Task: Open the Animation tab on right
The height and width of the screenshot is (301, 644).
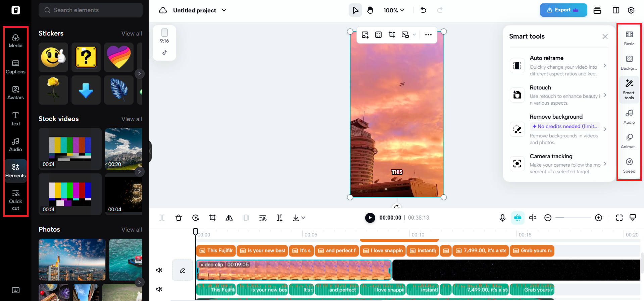Action: pyautogui.click(x=629, y=141)
